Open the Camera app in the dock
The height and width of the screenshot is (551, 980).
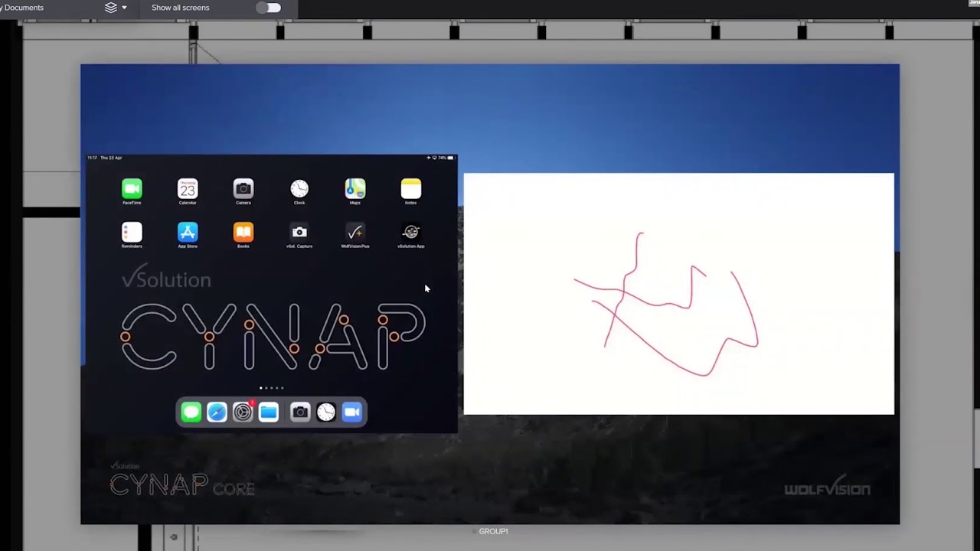click(x=300, y=412)
